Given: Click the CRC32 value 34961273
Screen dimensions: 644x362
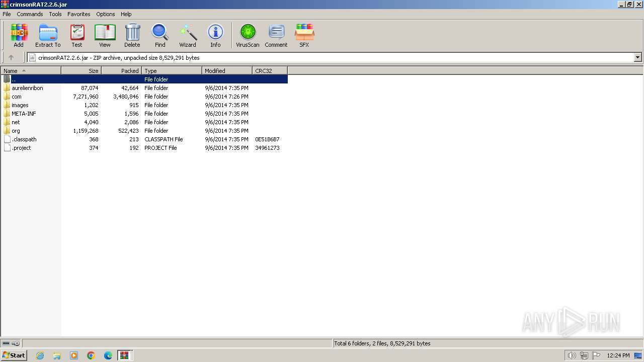Looking at the screenshot, I should point(267,148).
